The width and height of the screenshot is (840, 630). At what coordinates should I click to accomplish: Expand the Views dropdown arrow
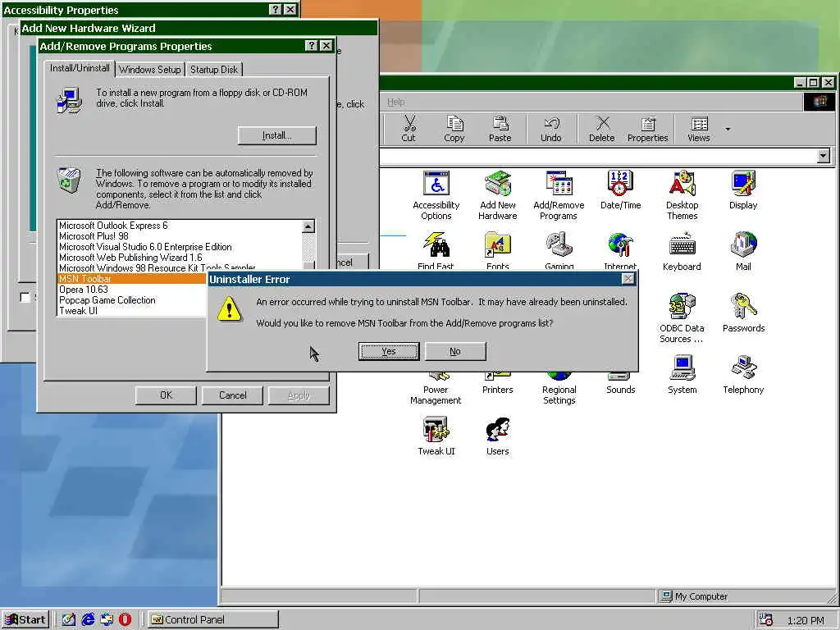coord(728,129)
